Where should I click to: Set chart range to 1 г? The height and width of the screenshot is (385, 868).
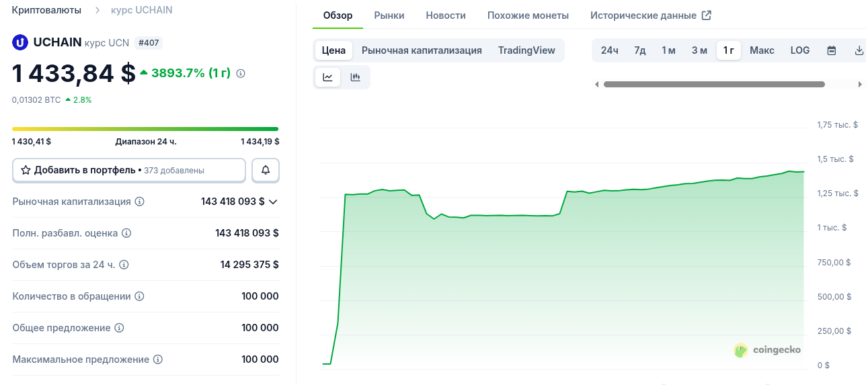729,50
